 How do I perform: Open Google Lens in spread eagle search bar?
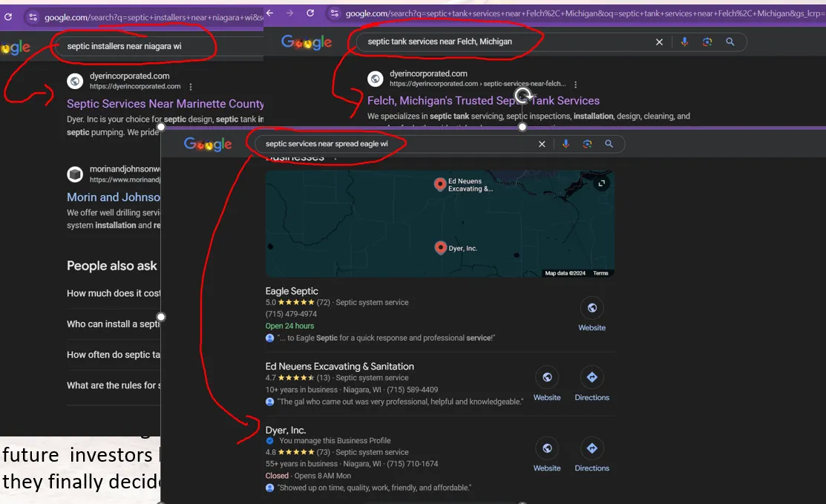point(587,144)
